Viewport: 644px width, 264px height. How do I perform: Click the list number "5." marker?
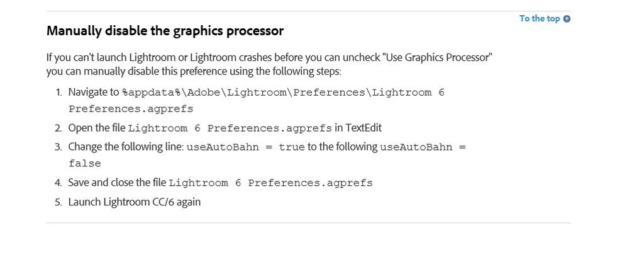(58, 202)
